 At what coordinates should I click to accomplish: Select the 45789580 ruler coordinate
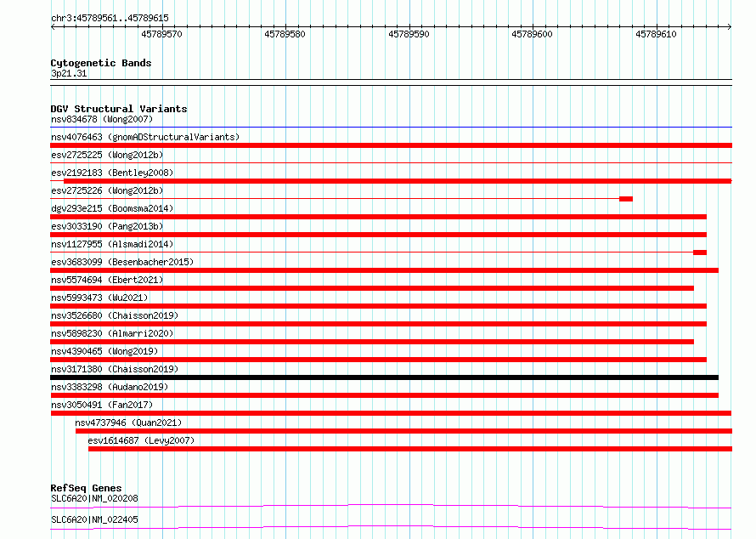pyautogui.click(x=285, y=34)
